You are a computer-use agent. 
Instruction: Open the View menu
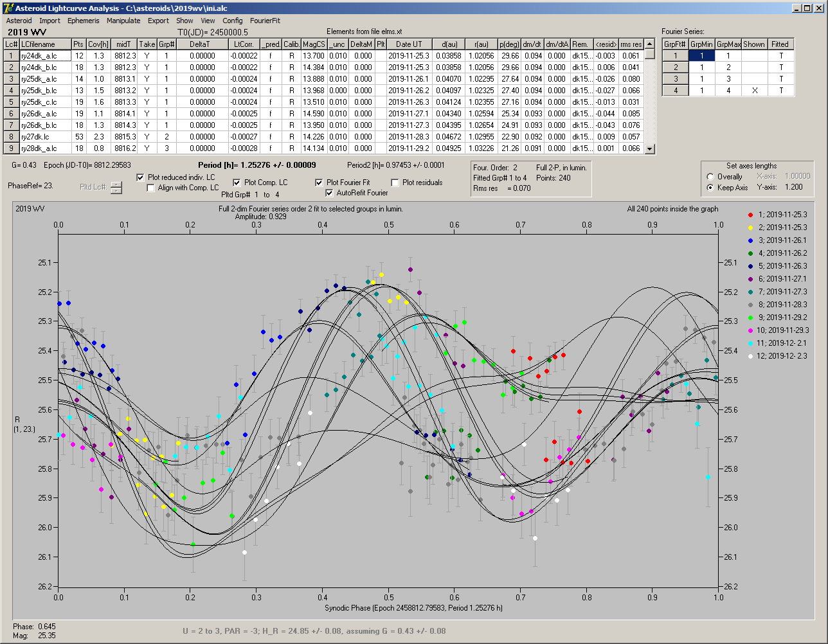(208, 21)
